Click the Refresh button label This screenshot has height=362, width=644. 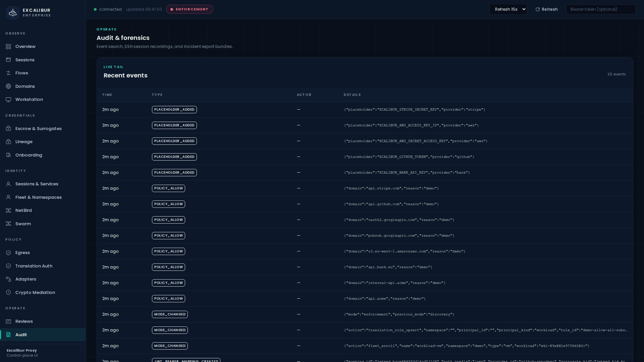click(x=550, y=9)
